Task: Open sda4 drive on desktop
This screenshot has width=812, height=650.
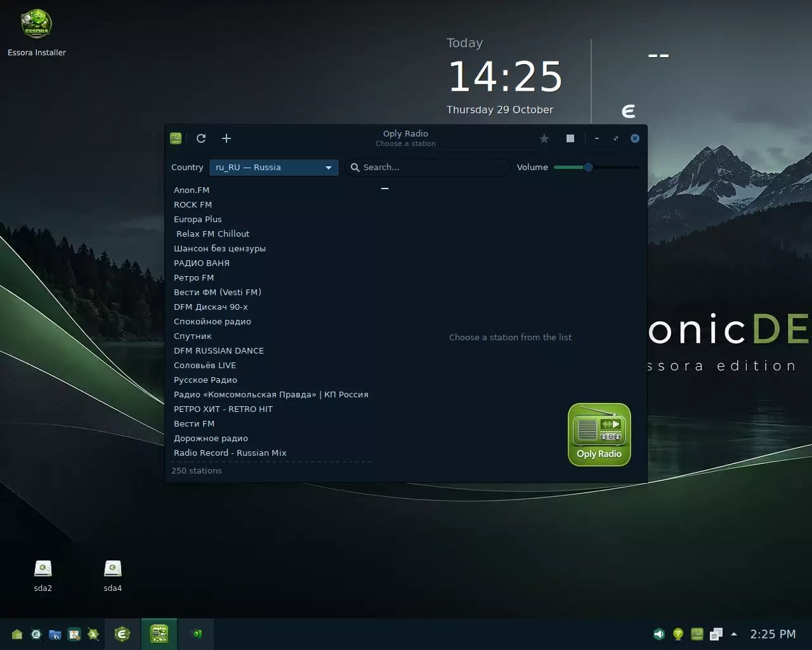Action: pyautogui.click(x=112, y=576)
